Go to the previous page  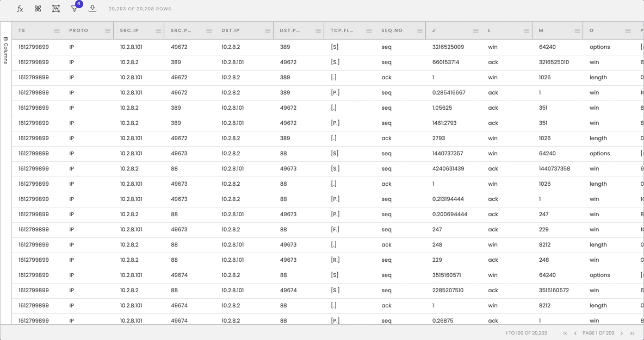point(575,333)
